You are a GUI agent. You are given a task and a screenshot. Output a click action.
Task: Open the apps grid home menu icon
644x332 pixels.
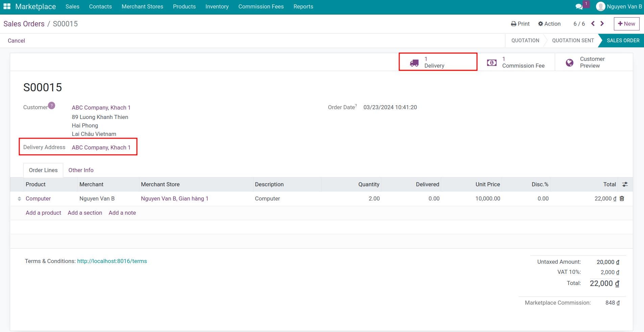(7, 6)
